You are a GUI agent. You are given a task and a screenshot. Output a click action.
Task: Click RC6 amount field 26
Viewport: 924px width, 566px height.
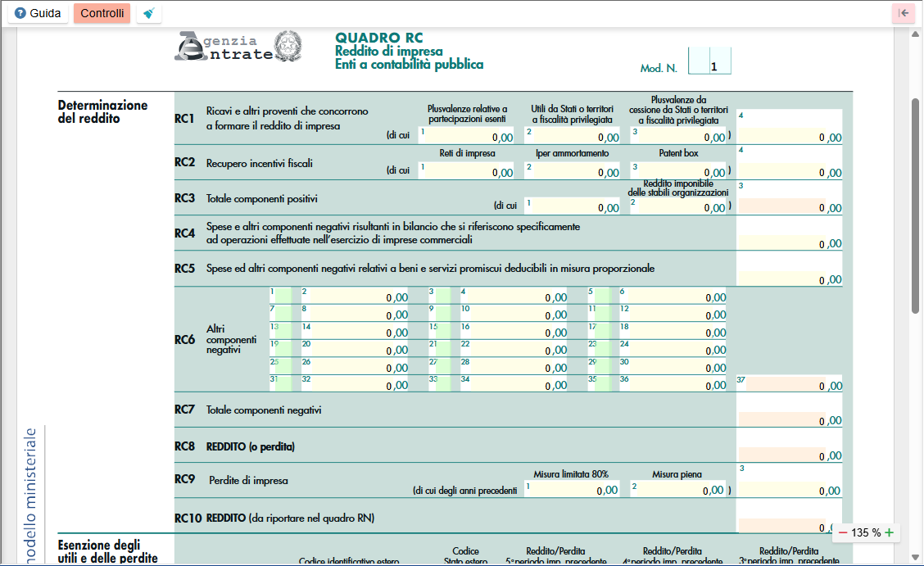click(355, 366)
